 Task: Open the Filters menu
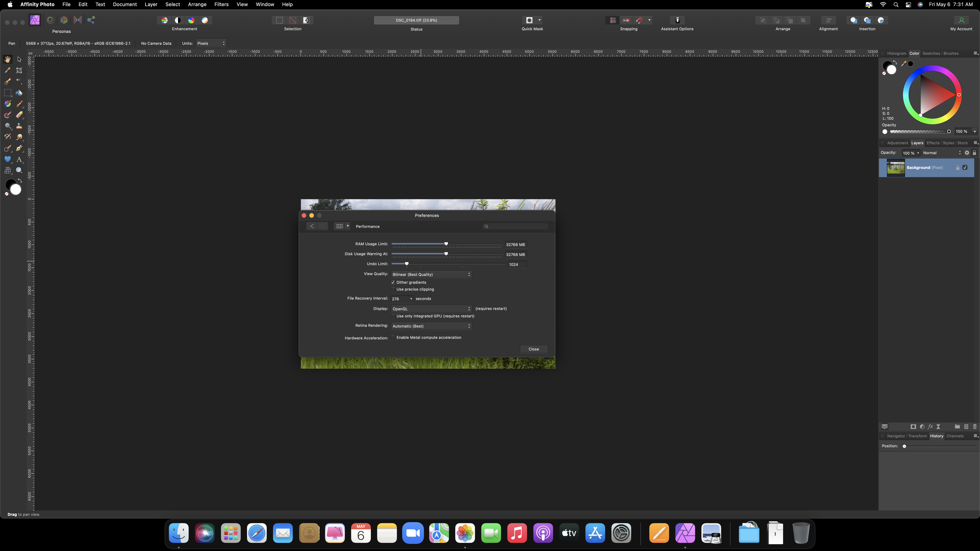tap(221, 5)
